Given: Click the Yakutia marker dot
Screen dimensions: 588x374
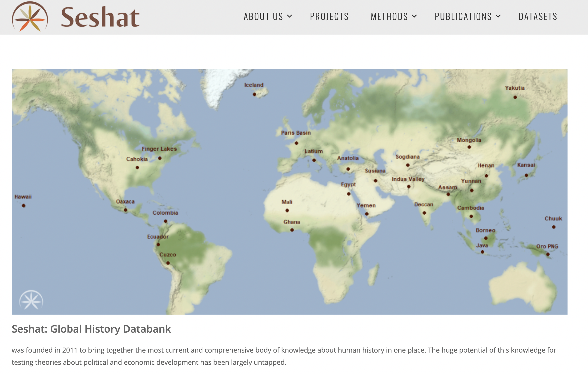Looking at the screenshot, I should coord(515,97).
